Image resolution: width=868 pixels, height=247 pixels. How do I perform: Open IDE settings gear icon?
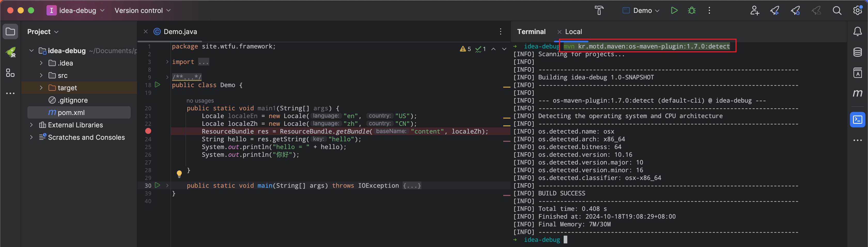(x=857, y=10)
